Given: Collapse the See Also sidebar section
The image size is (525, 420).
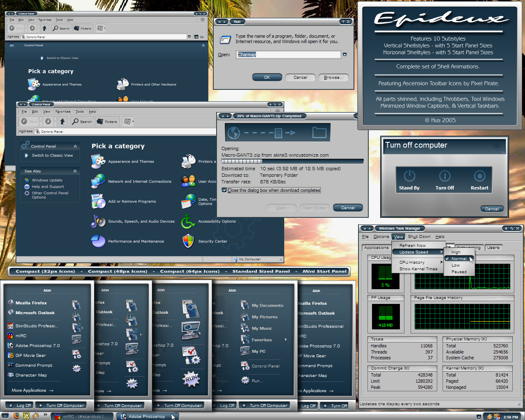Looking at the screenshot, I should (x=75, y=171).
